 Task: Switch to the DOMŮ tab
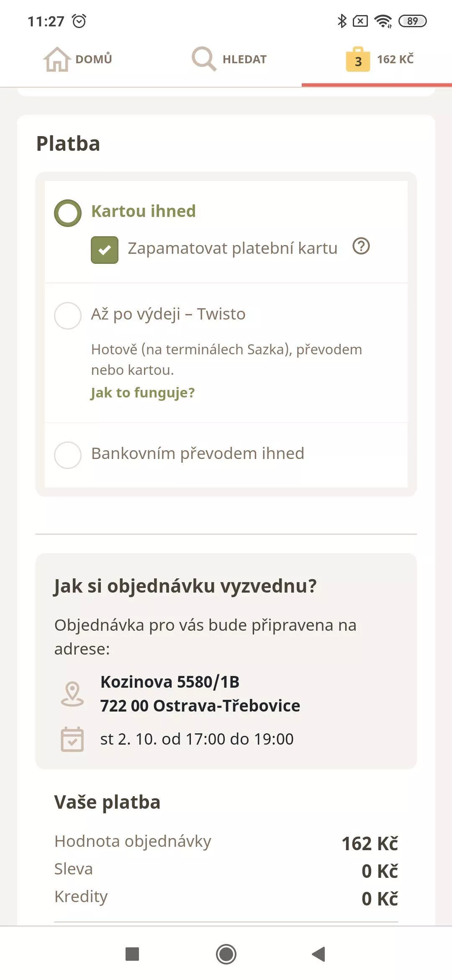(x=78, y=59)
